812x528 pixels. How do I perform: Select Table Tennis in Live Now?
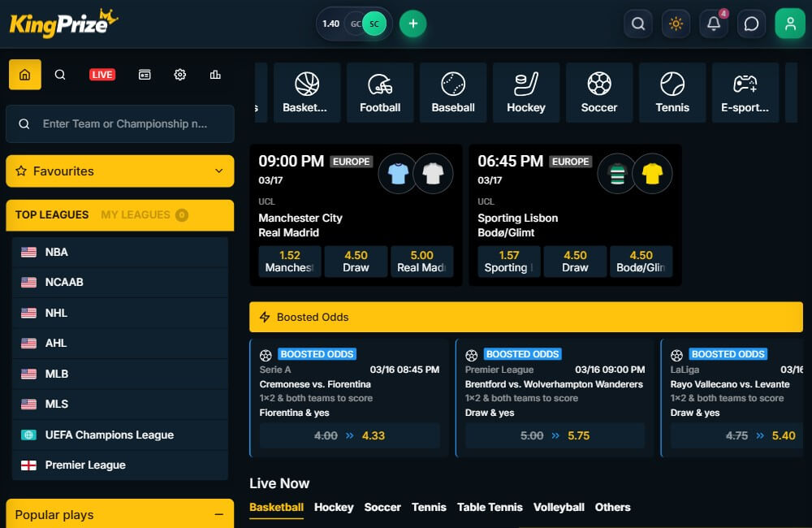tap(490, 506)
